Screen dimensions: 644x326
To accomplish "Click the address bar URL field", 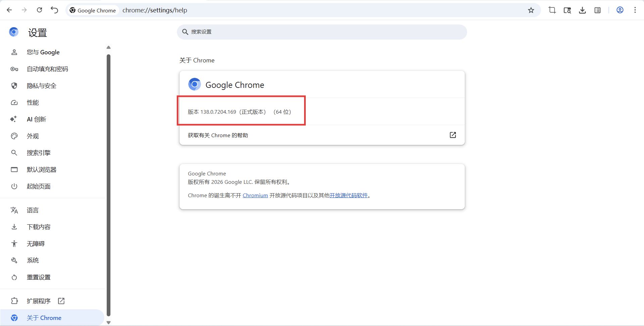I will pyautogui.click(x=302, y=10).
